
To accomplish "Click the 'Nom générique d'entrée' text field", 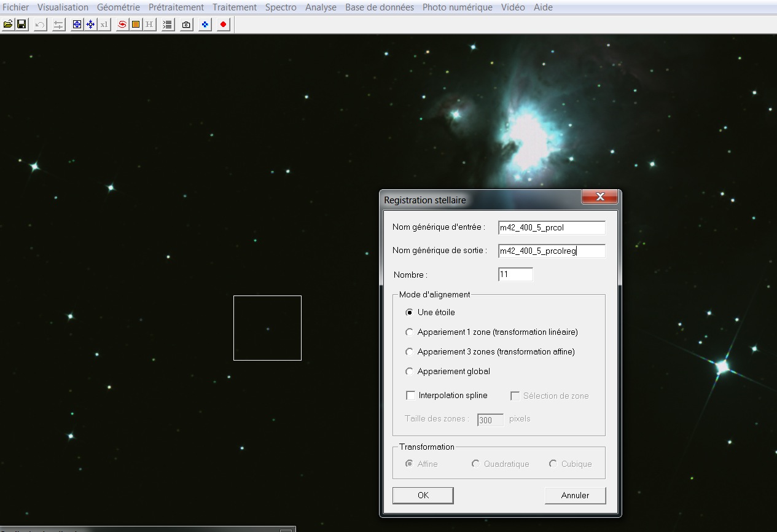I will [551, 227].
